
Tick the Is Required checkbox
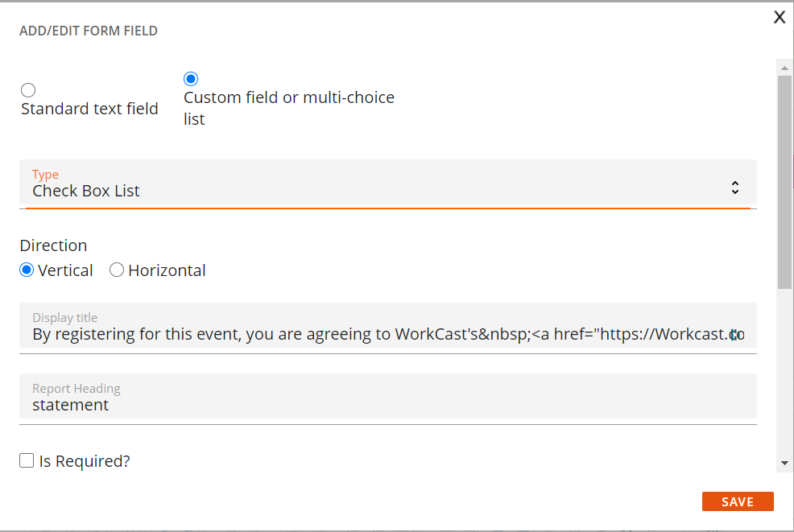pos(27,460)
